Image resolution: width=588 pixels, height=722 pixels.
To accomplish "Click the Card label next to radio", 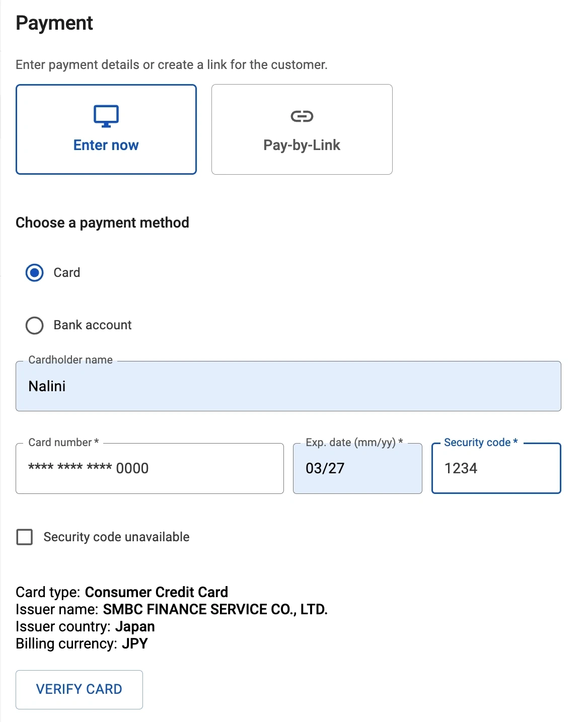I will (67, 273).
